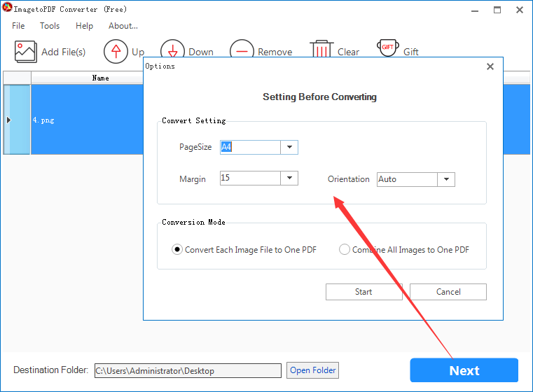The width and height of the screenshot is (533, 392).
Task: Click the Cancel button
Action: tap(448, 292)
